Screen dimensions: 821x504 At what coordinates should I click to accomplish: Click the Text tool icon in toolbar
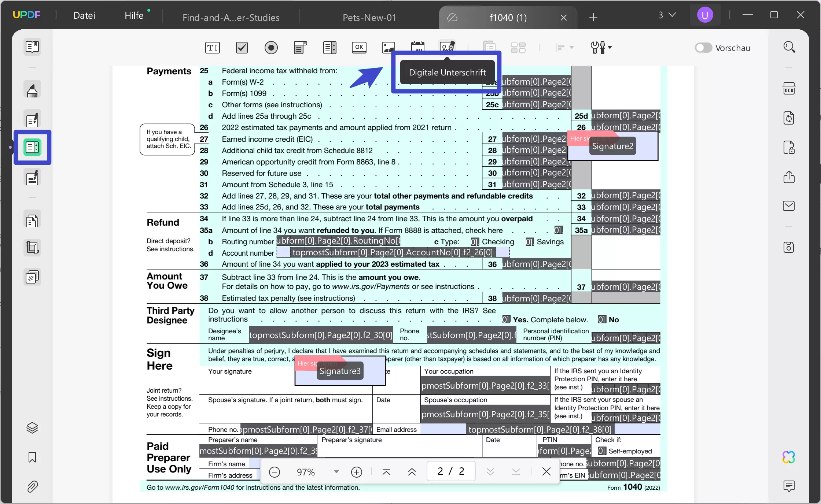click(x=212, y=47)
